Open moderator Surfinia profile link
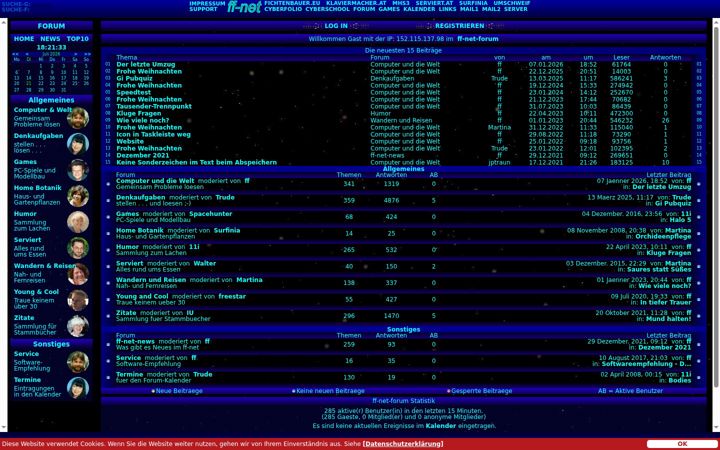This screenshot has height=450, width=720. 227,231
